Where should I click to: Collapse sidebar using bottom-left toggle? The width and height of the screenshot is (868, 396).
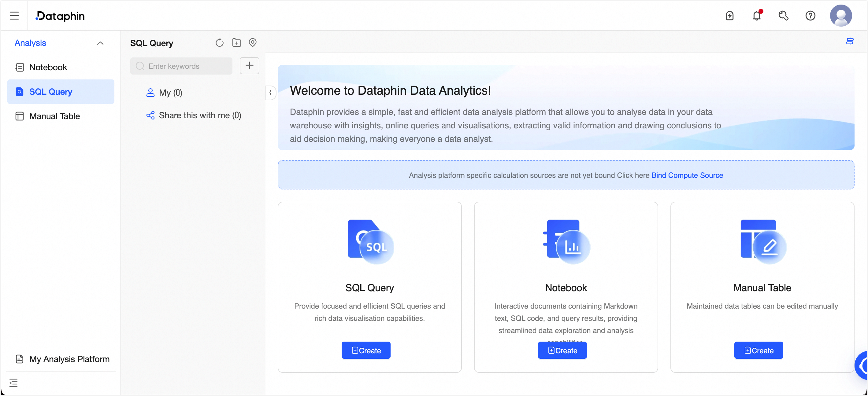tap(13, 383)
